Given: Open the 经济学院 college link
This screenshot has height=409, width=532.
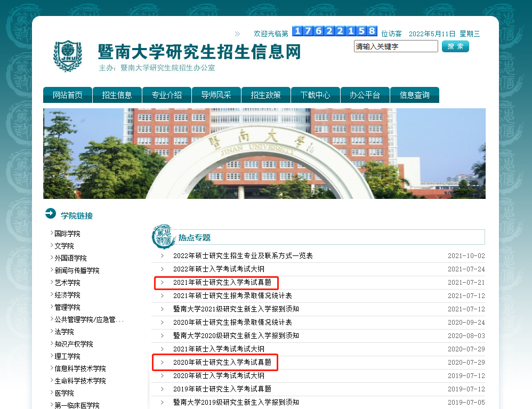Looking at the screenshot, I should [x=67, y=295].
